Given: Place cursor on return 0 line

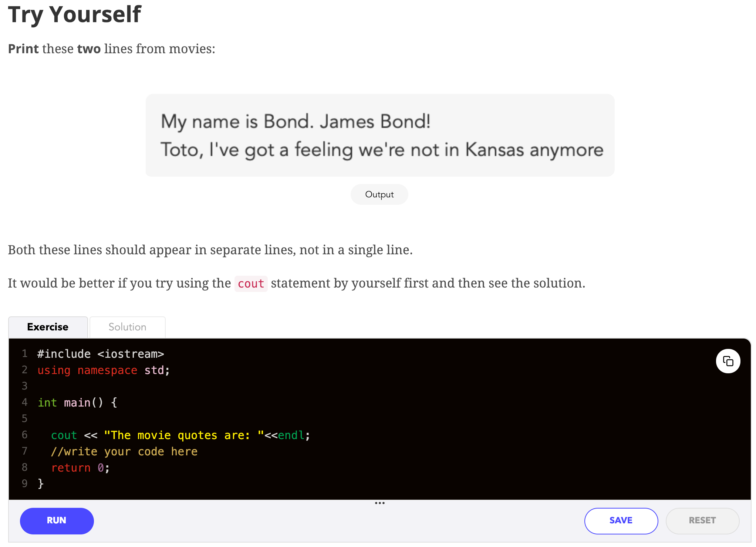Looking at the screenshot, I should point(80,468).
